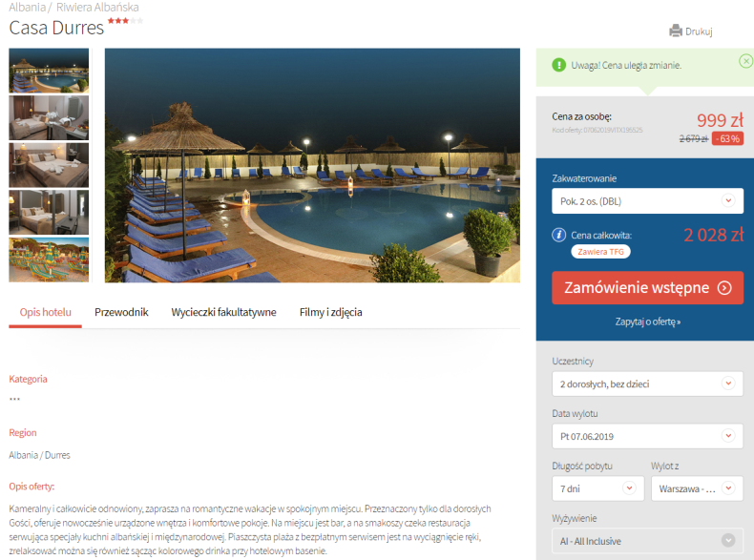Viewport: 754px width, 560px height.
Task: Click the green warning exclamation icon
Action: (558, 65)
